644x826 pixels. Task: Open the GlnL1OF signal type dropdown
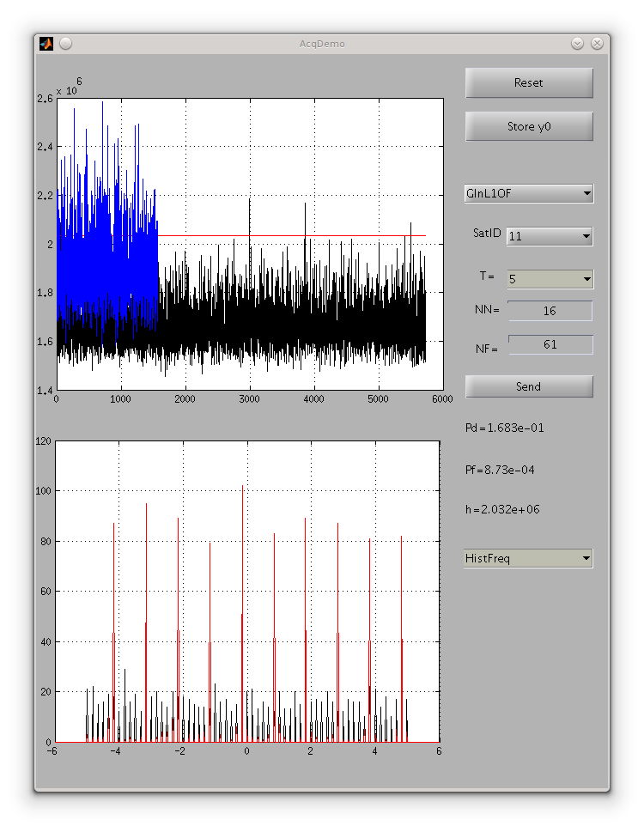point(528,194)
